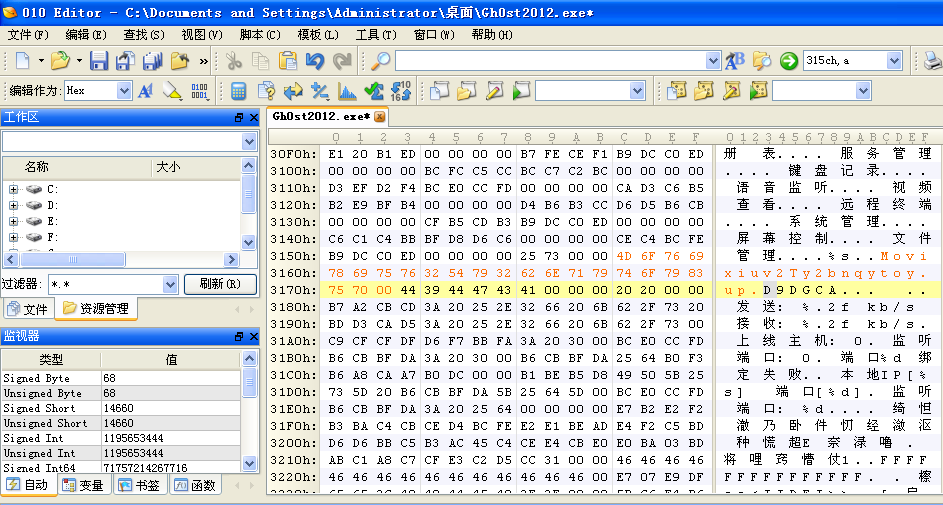Click the 0100 0001 binary view icon
943x505 pixels.
[199, 91]
